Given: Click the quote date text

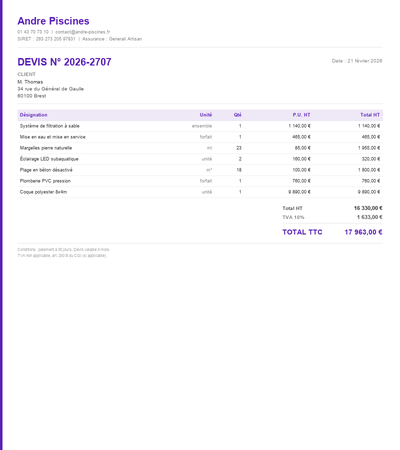Looking at the screenshot, I should pos(357,61).
